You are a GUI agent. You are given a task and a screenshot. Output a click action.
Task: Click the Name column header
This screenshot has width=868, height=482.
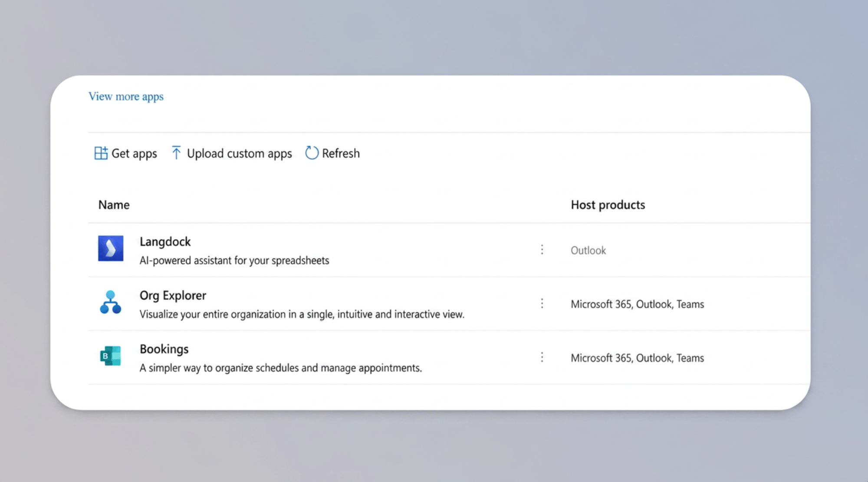coord(114,205)
